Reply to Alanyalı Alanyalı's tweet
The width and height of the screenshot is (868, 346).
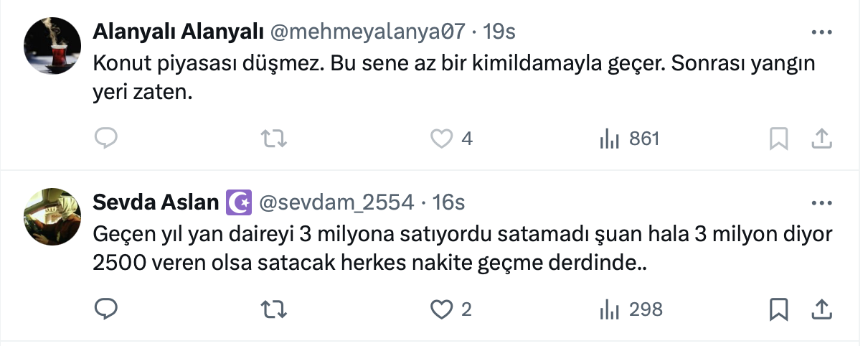pos(106,138)
